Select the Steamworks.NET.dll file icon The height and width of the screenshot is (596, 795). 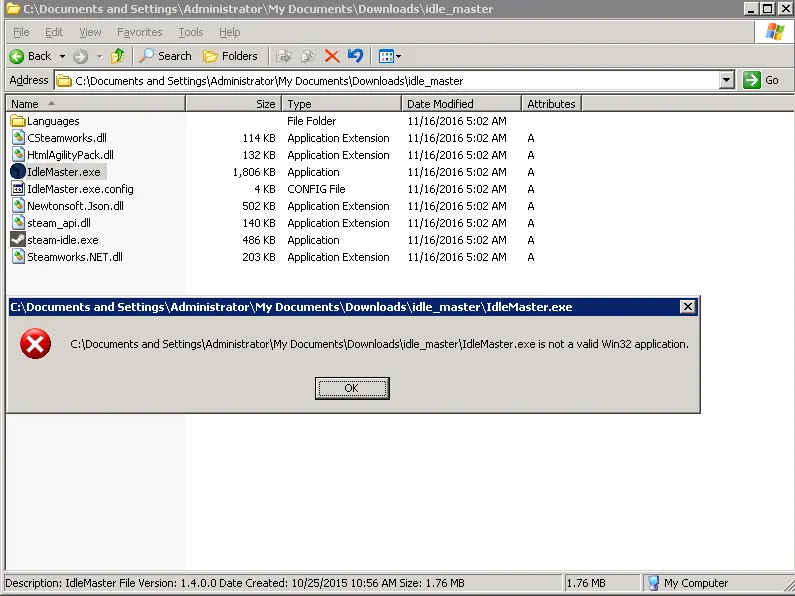pos(18,257)
